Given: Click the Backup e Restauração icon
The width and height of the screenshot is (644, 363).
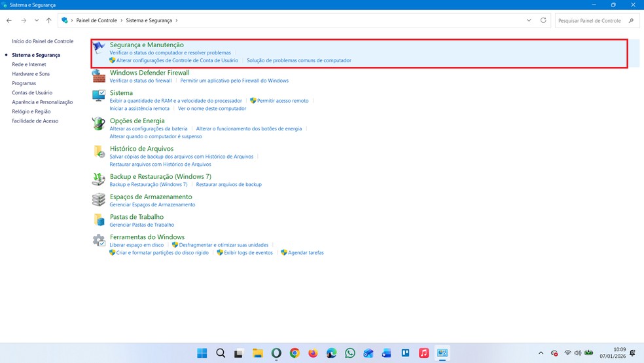Looking at the screenshot, I should coord(99,180).
